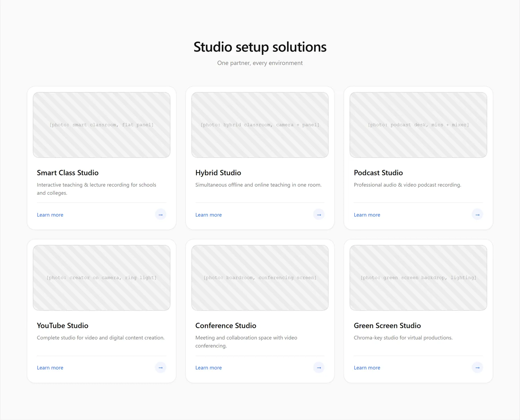This screenshot has height=420, width=520.
Task: Follow Learn more link under YouTube Studio
Action: coord(50,368)
